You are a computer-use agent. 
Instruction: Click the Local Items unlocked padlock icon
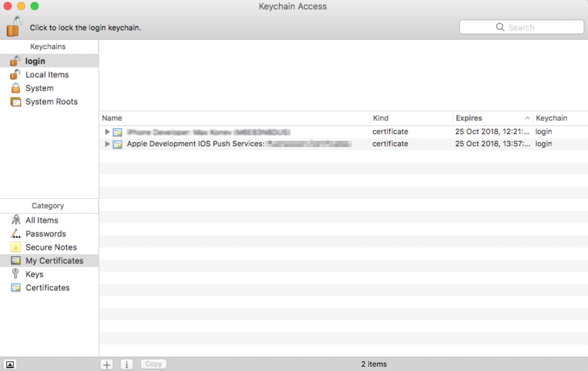15,74
